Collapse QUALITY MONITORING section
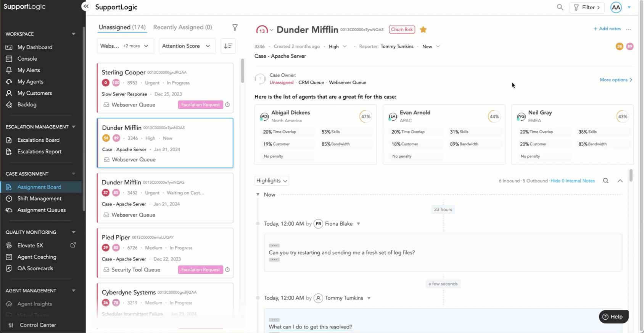This screenshot has height=333, width=644. pos(74,232)
